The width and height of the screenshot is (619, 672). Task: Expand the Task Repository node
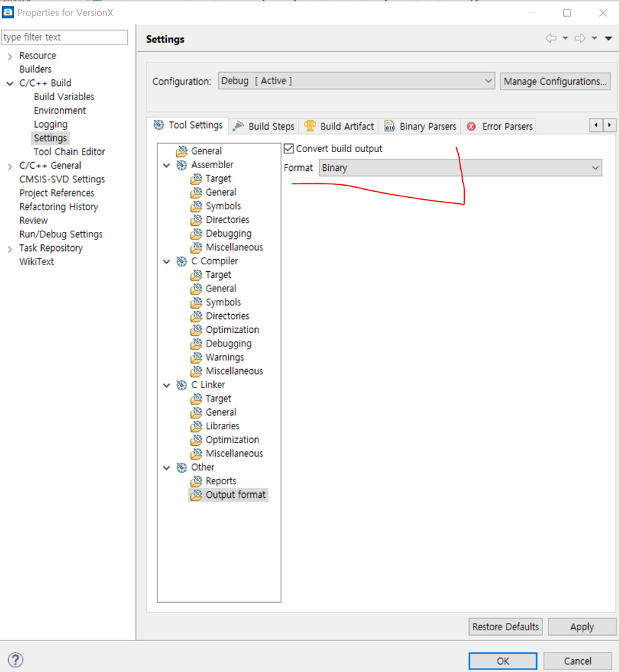coord(10,249)
